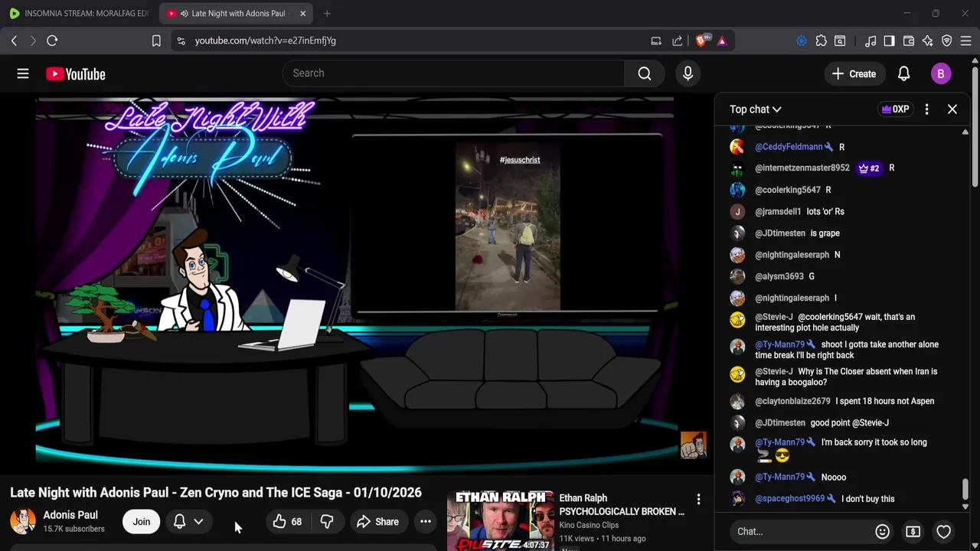Click the YouTube search input field
Image resolution: width=980 pixels, height=551 pixels.
point(453,73)
